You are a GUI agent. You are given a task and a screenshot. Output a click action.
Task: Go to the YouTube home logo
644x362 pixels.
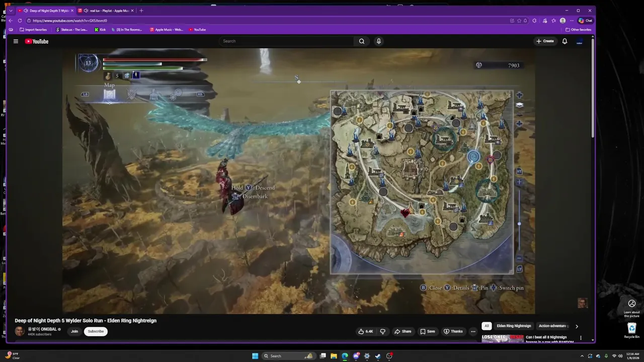point(37,41)
